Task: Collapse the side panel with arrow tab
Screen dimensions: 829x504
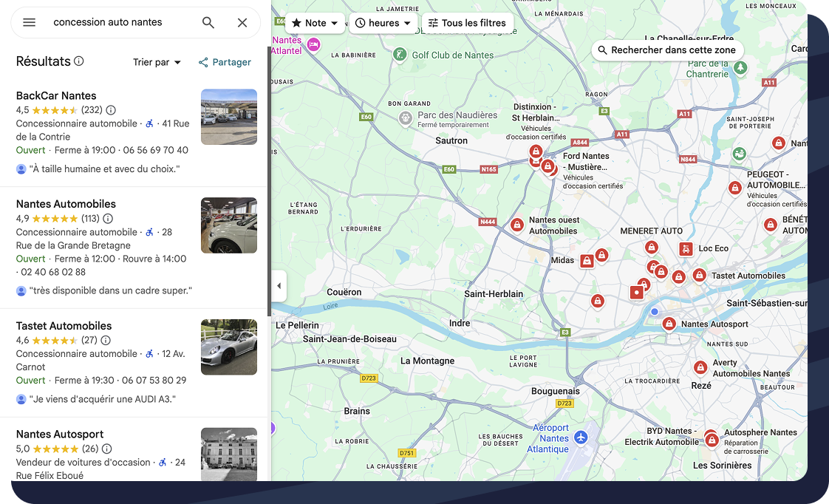Action: tap(279, 286)
